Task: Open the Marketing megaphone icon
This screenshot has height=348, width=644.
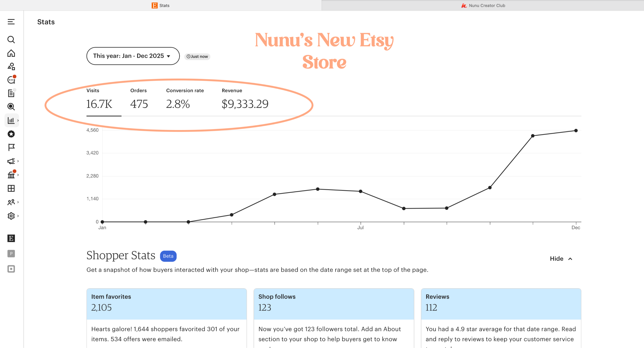Action: click(11, 161)
